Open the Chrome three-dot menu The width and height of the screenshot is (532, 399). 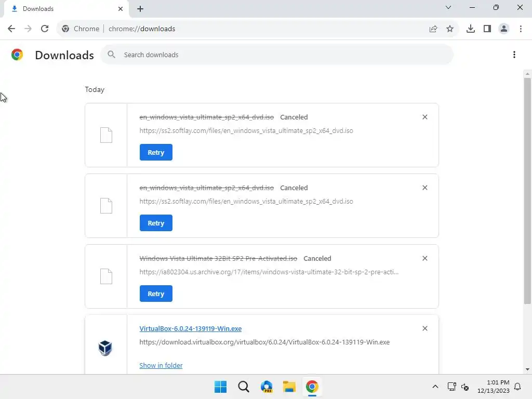(521, 29)
